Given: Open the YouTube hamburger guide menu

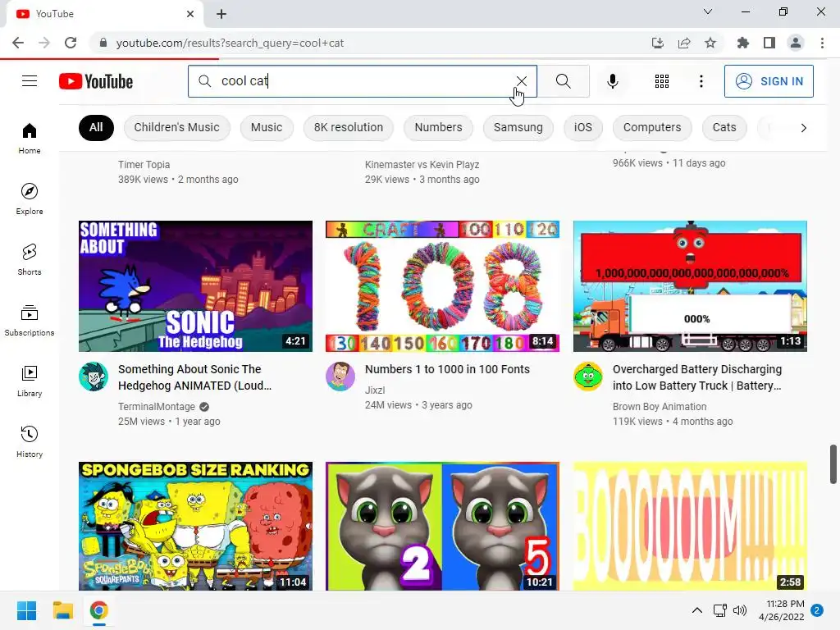Looking at the screenshot, I should 30,81.
